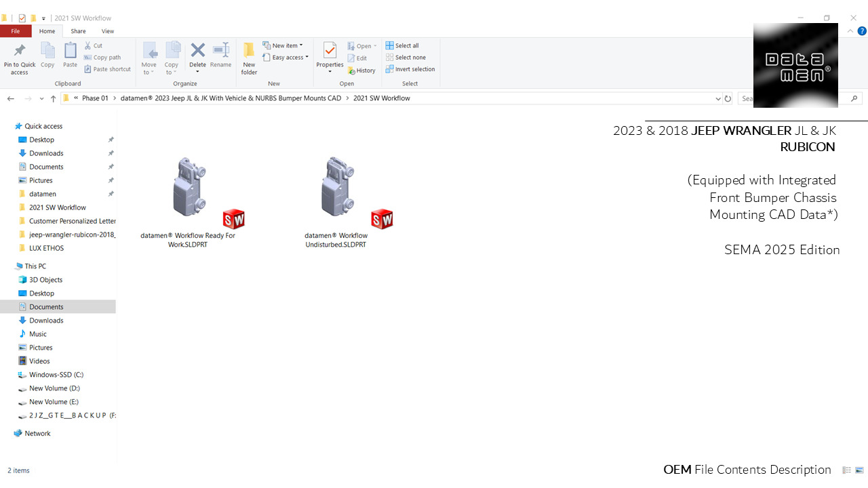
Task: Click Select all
Action: pos(402,45)
